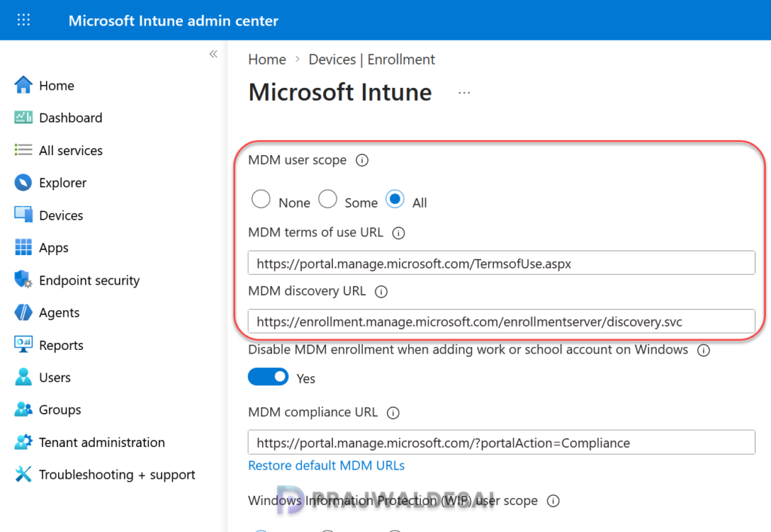Screen dimensions: 771x532
Task: Open Apps menu label
Action: point(53,248)
